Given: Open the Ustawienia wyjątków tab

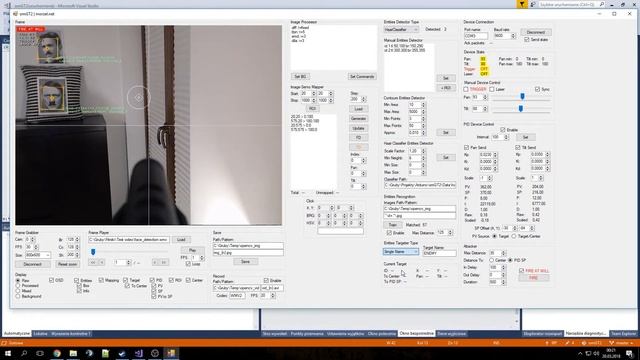Looking at the screenshot, I should 345,334.
